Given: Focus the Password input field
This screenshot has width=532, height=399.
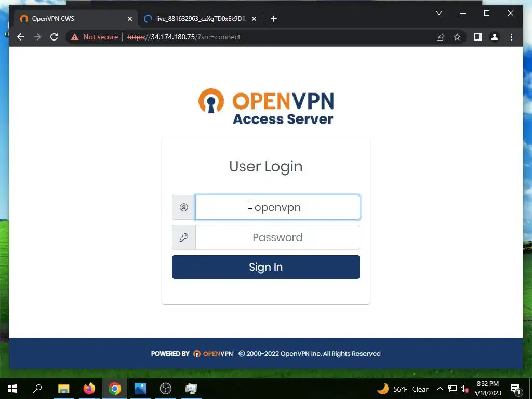Looking at the screenshot, I should [277, 237].
